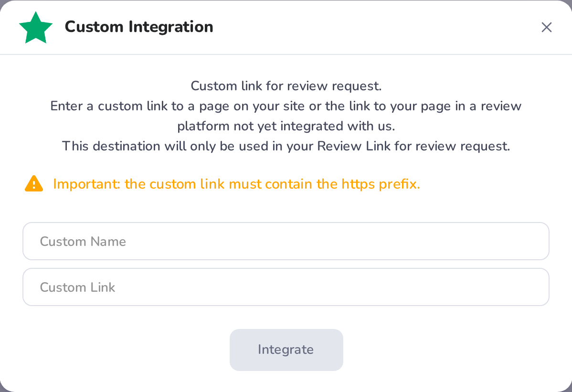The width and height of the screenshot is (572, 392).
Task: Click the Custom Integration title text
Action: (139, 27)
